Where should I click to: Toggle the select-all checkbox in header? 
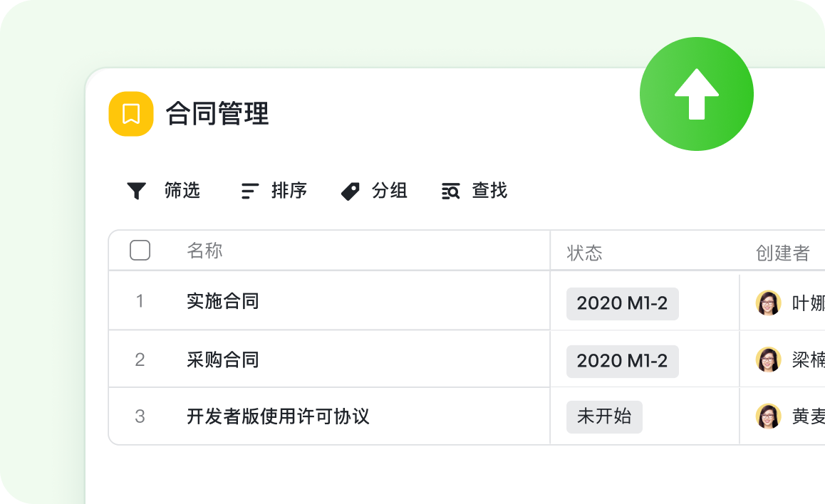(x=140, y=251)
